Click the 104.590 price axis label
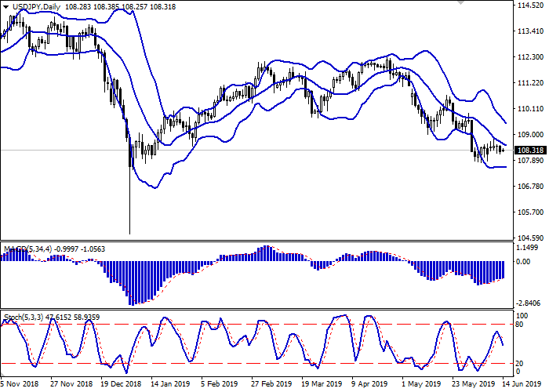 click(x=530, y=238)
